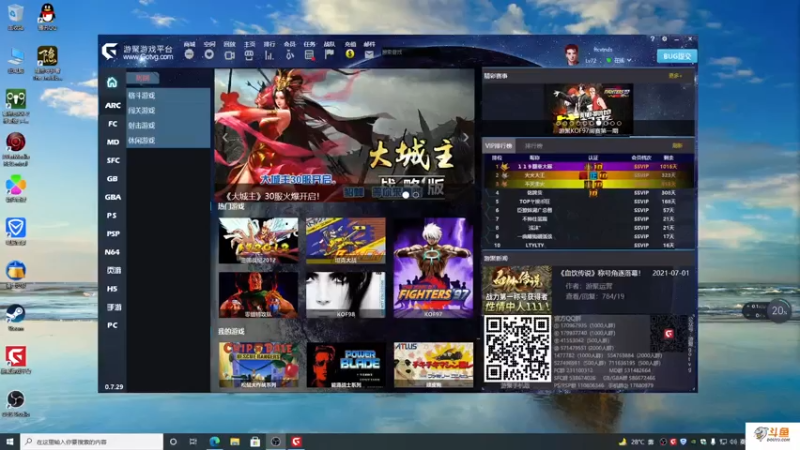Open Microsoft Edge from the taskbar
The width and height of the screenshot is (800, 450).
click(214, 441)
